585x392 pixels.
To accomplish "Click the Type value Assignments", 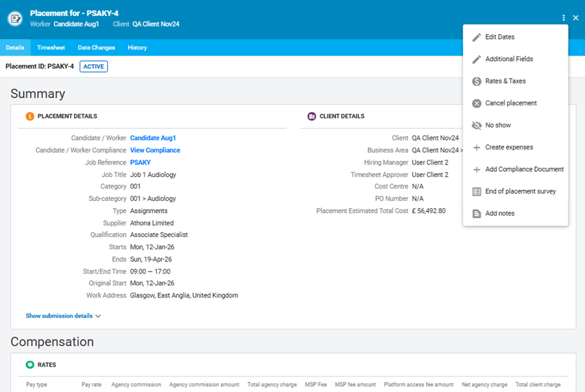I will (149, 211).
